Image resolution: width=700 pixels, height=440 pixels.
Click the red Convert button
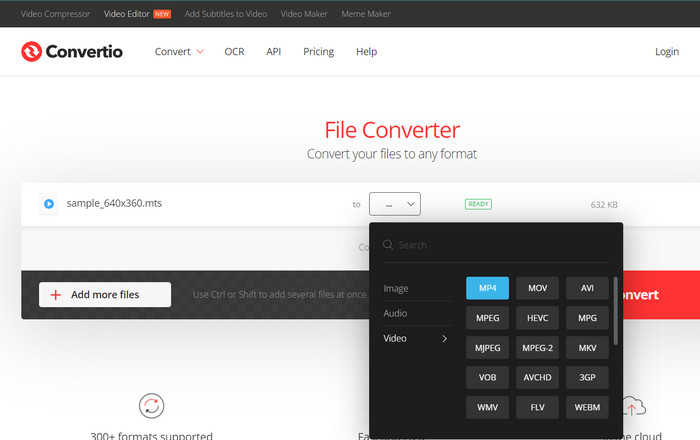[x=662, y=295]
